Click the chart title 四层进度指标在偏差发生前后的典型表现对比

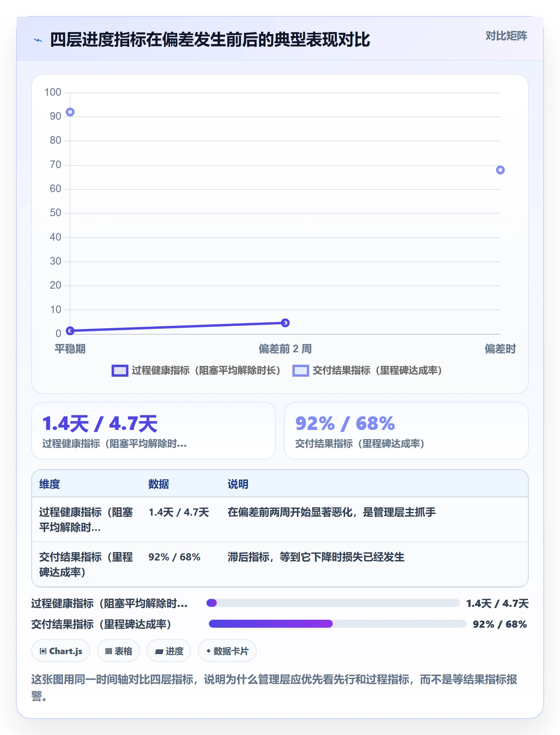(x=210, y=40)
